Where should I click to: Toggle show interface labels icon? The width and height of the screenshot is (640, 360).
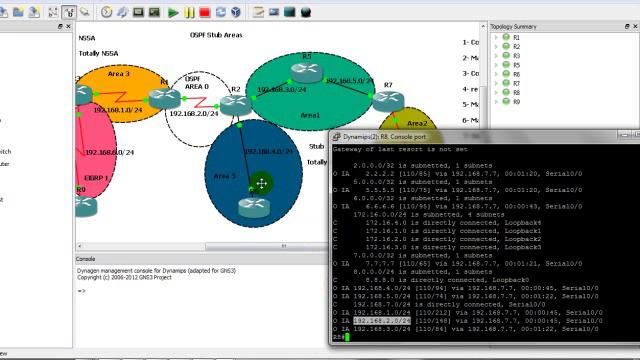(x=53, y=12)
